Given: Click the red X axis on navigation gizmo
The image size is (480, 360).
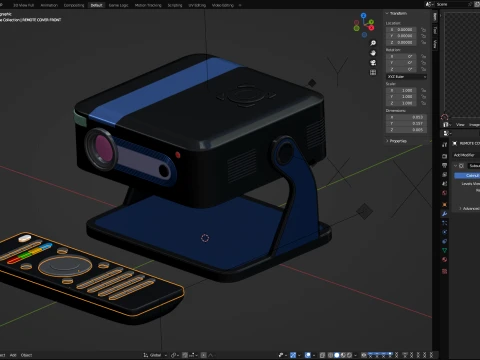Looking at the screenshot, I should [371, 28].
